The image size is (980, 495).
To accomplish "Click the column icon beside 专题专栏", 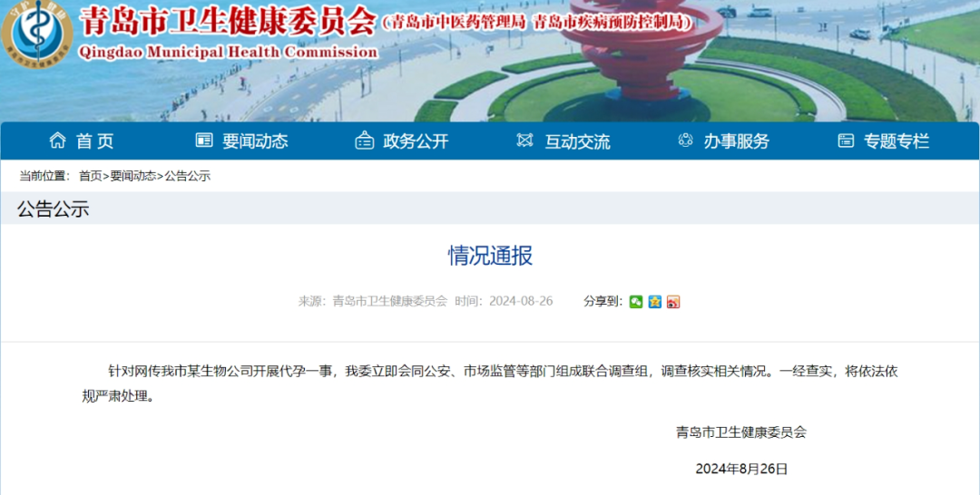I will point(846,141).
